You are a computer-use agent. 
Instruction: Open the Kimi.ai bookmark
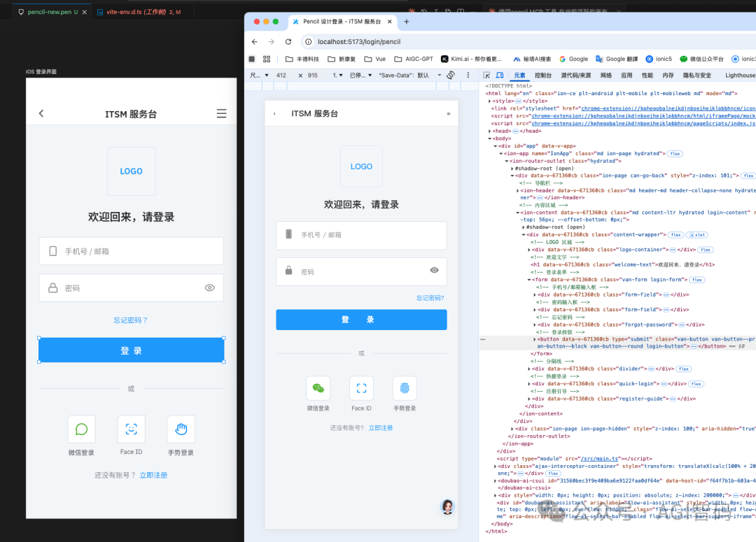471,59
